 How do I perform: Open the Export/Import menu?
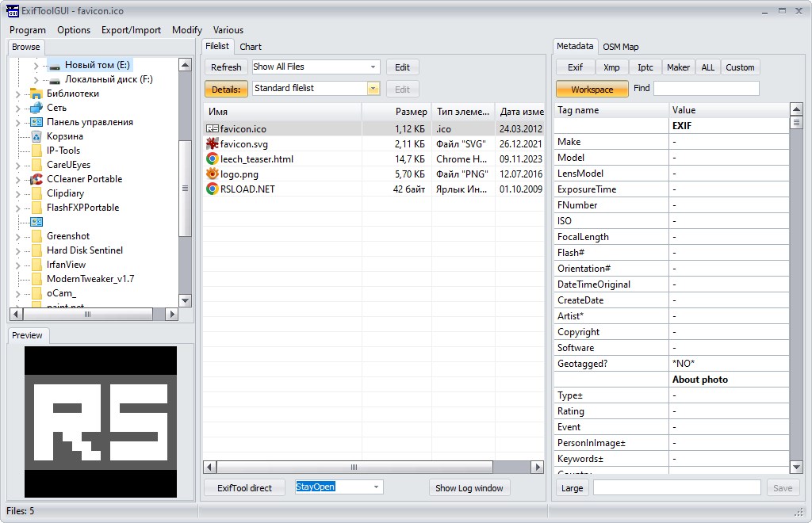pos(131,30)
